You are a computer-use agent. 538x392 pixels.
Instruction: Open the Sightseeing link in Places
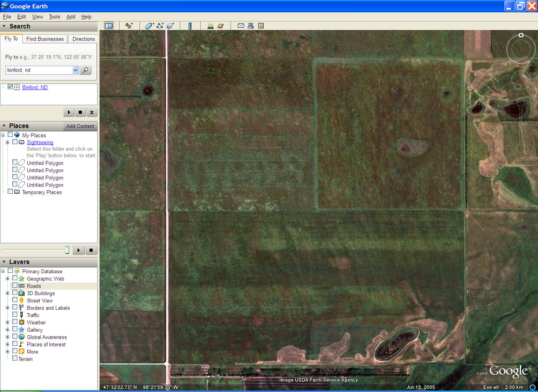point(40,142)
